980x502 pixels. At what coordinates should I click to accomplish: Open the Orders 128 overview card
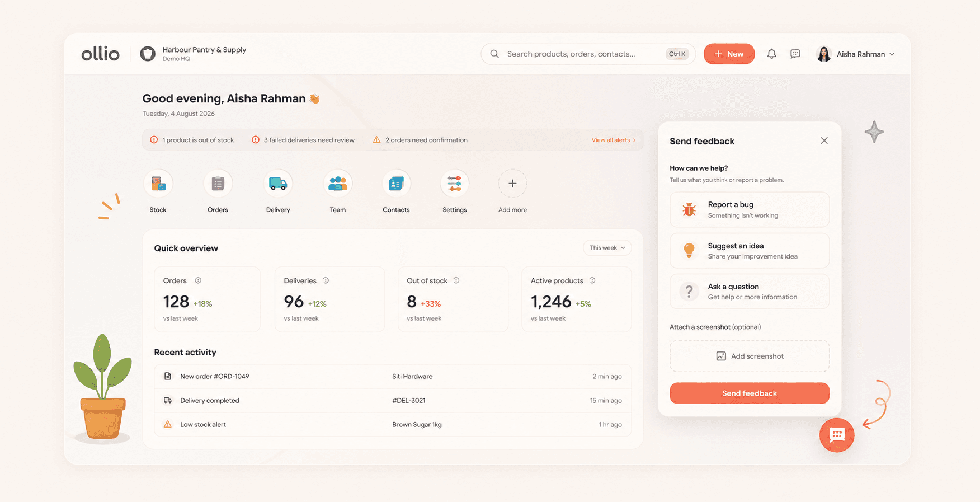(x=207, y=299)
